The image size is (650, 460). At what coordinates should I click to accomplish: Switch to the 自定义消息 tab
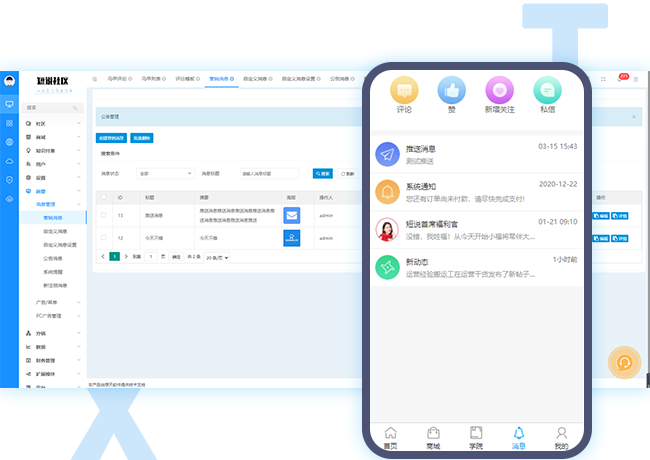pos(257,79)
